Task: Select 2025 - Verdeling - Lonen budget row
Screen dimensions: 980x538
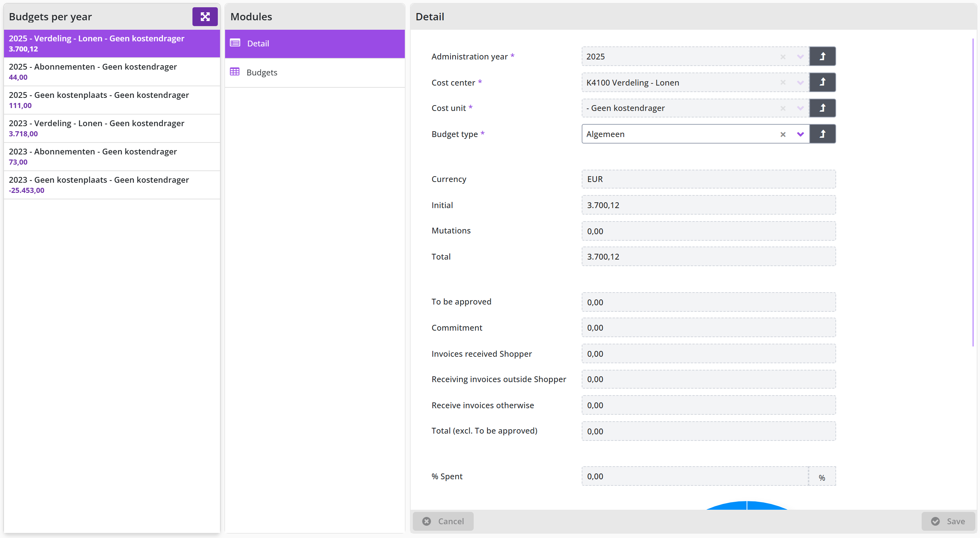Action: [112, 44]
